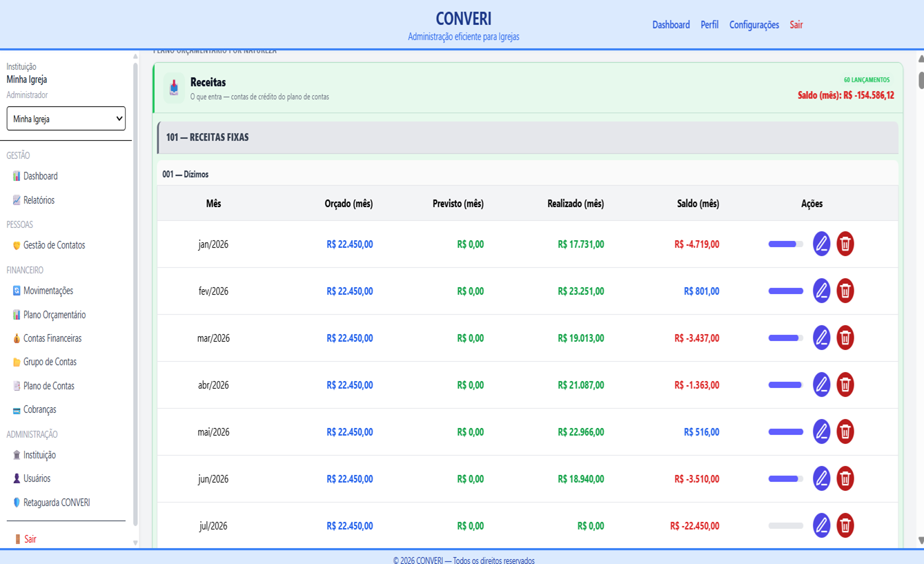Delete the jun/2026 budget line
The width and height of the screenshot is (924, 564).
click(845, 478)
